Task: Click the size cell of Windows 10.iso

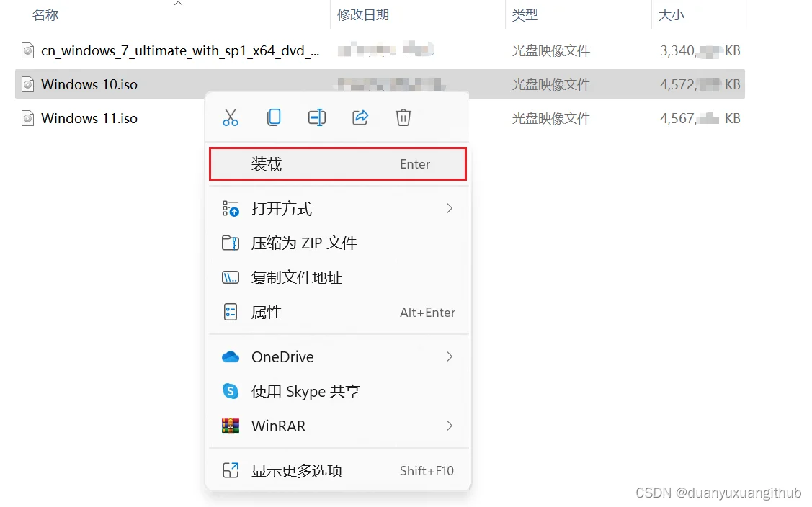Action: click(x=700, y=84)
